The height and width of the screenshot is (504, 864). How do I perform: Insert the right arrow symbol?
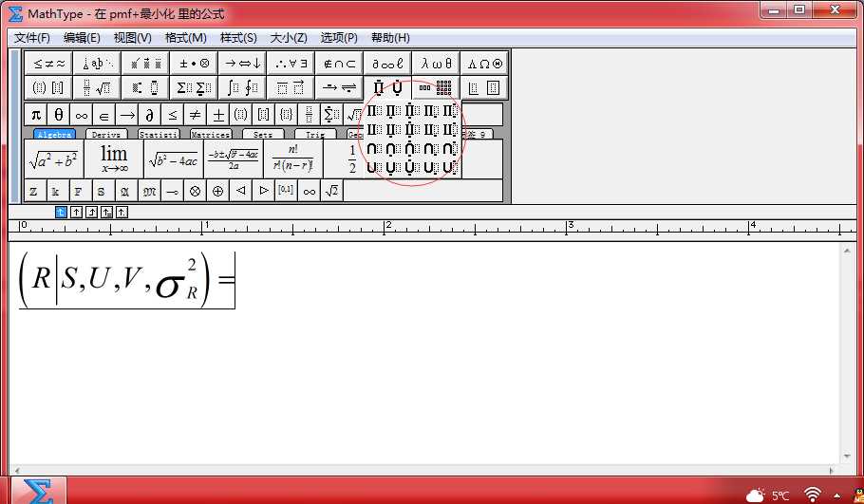point(126,115)
